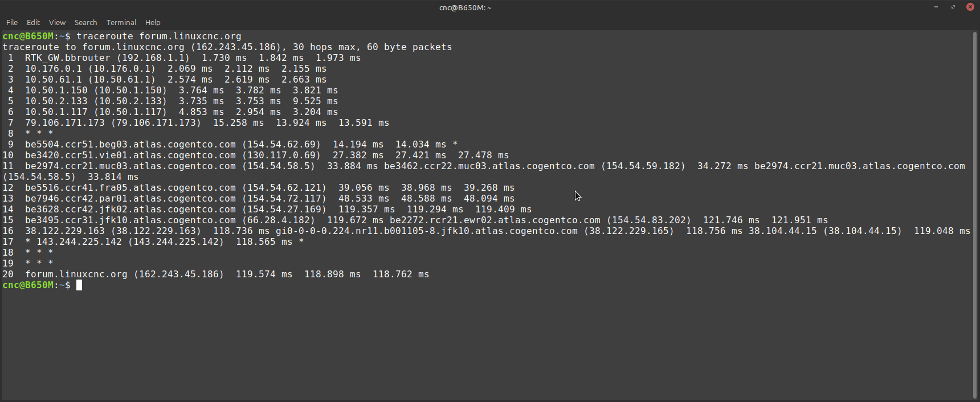Screen dimensions: 980x402
Task: Open the Edit menu
Action: pyautogui.click(x=33, y=22)
